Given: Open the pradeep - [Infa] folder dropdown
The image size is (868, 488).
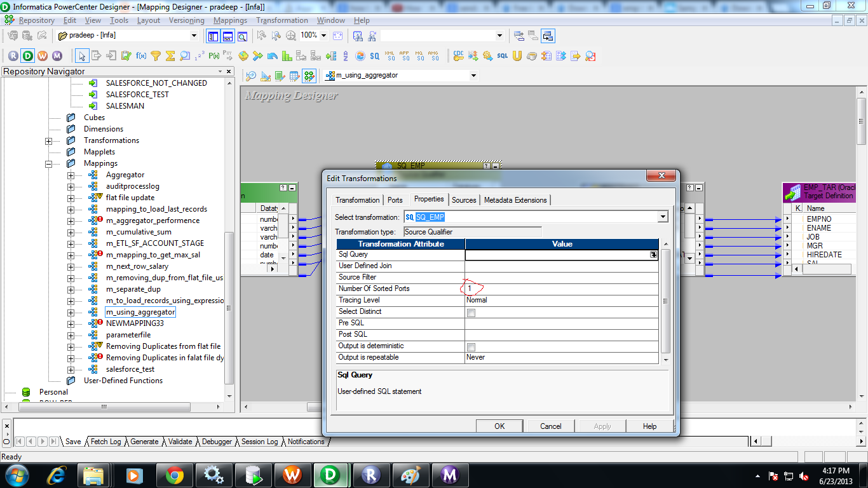Looking at the screenshot, I should [194, 36].
